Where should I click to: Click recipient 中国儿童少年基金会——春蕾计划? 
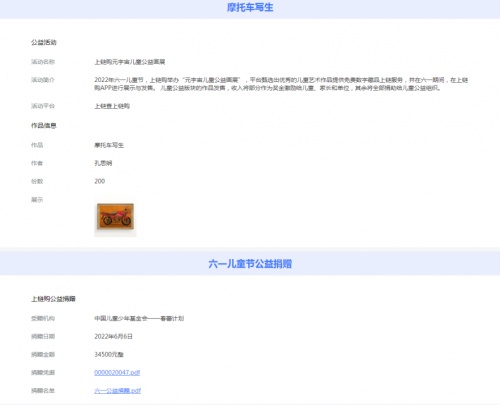(139, 318)
